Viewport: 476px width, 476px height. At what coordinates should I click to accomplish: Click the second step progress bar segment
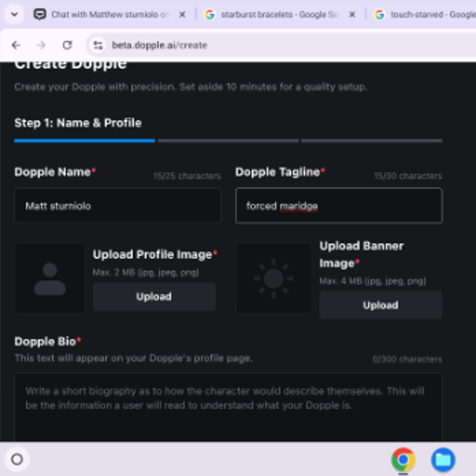pos(228,140)
